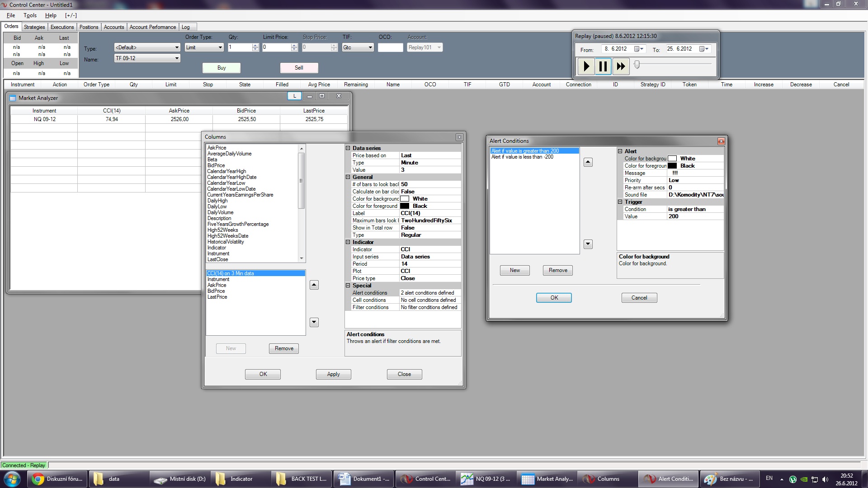Click the replay Pause button
Image resolution: width=868 pixels, height=488 pixels.
tap(603, 66)
